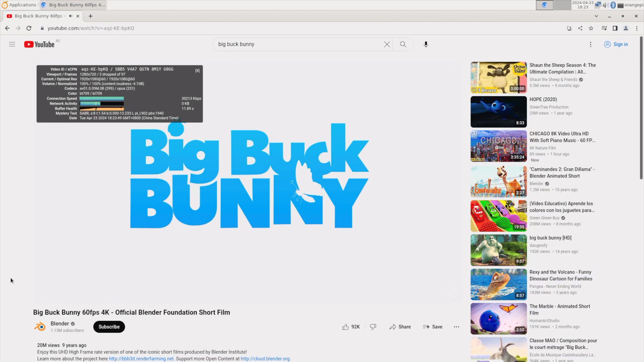This screenshot has height=362, width=644.
Task: Click the magnifying glass search button
Action: click(x=403, y=44)
